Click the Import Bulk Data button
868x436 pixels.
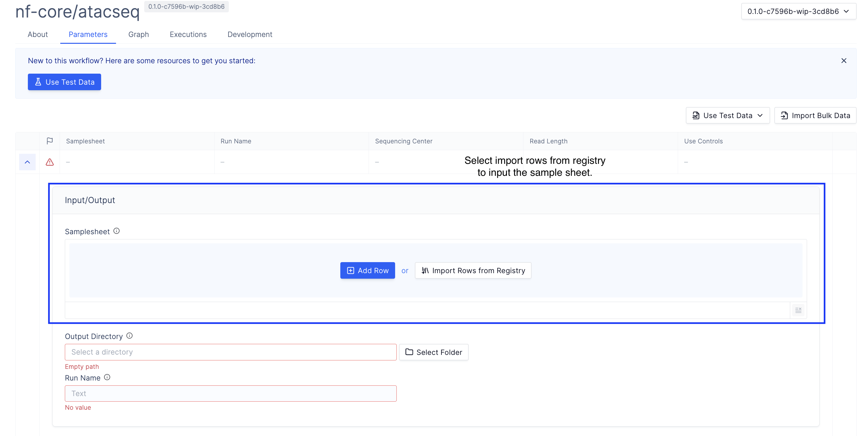(815, 116)
